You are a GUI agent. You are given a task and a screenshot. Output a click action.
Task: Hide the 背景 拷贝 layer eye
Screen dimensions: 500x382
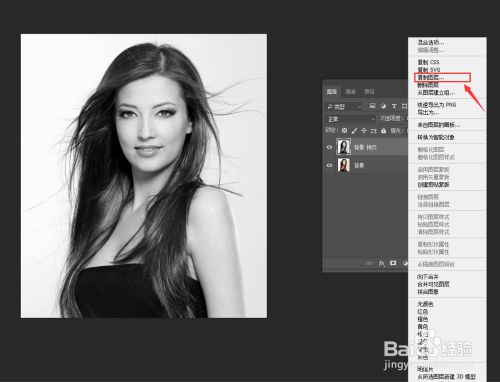(x=329, y=147)
